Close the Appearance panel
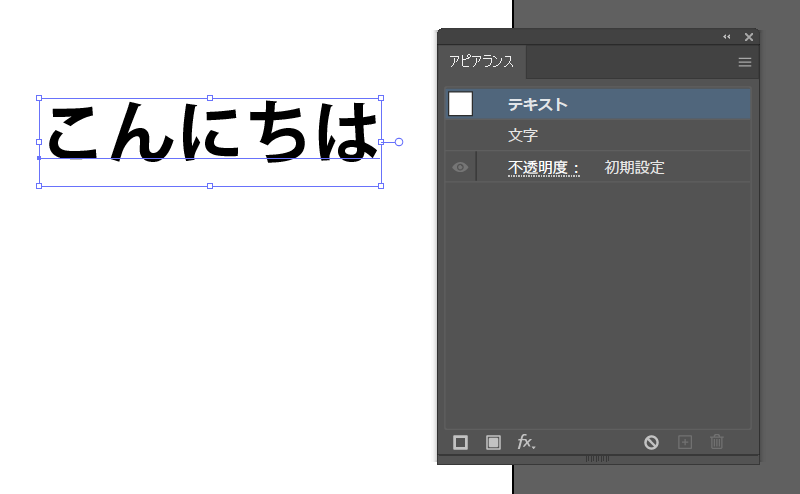 pyautogui.click(x=748, y=37)
